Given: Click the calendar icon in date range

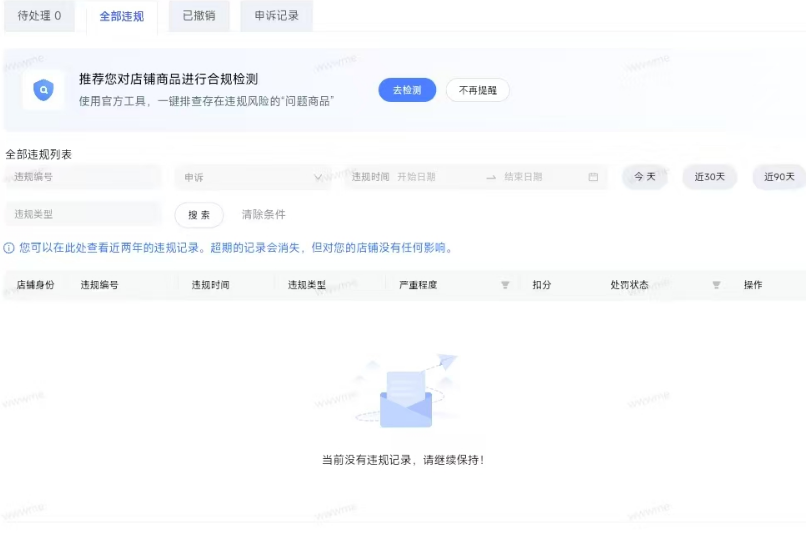Looking at the screenshot, I should (x=593, y=177).
